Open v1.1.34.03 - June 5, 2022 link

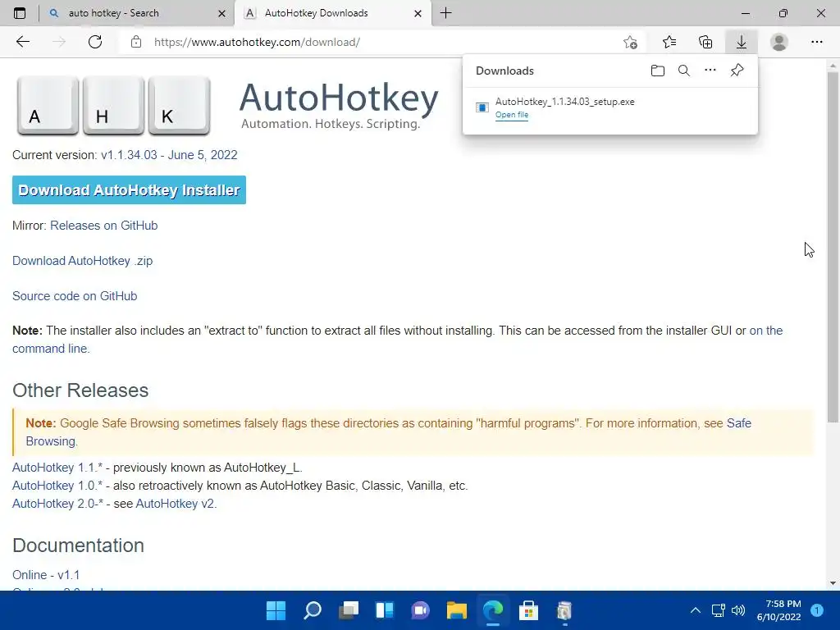[x=169, y=155]
